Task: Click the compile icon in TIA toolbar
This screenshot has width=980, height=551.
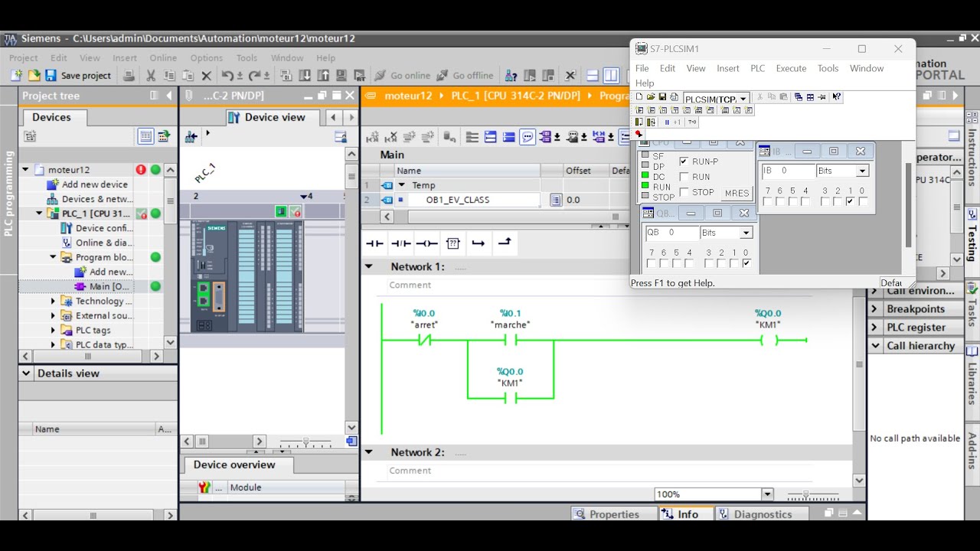Action: coord(286,76)
